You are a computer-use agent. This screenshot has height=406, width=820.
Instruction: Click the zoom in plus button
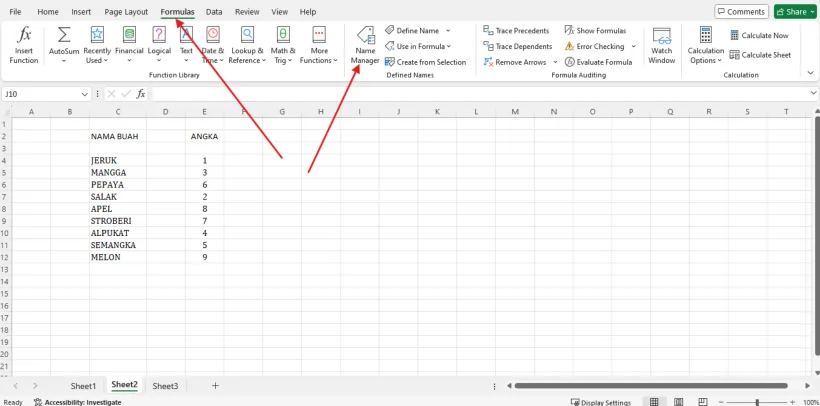(x=793, y=402)
